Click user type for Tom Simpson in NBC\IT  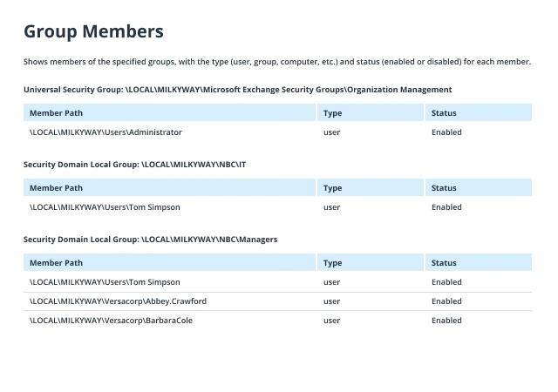pyautogui.click(x=331, y=207)
